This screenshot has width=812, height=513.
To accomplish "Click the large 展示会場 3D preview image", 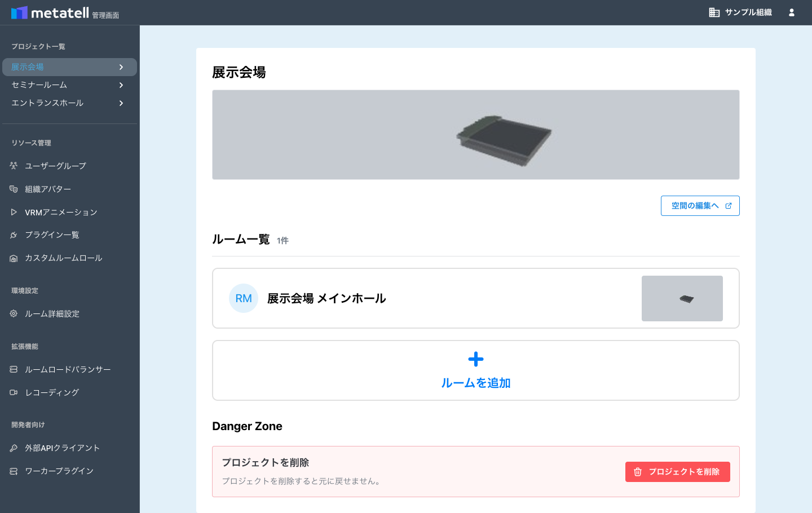I will pos(476,135).
